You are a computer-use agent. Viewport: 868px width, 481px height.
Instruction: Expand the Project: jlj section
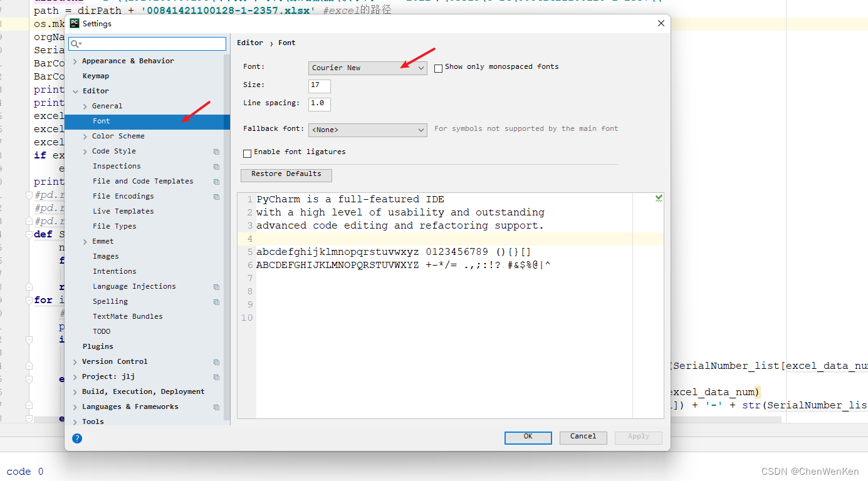coord(75,377)
